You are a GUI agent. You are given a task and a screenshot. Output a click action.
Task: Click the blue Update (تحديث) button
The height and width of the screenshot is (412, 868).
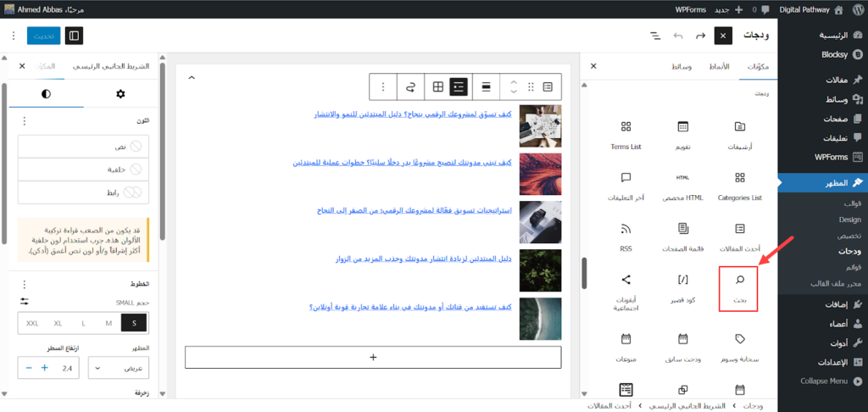[x=43, y=36]
